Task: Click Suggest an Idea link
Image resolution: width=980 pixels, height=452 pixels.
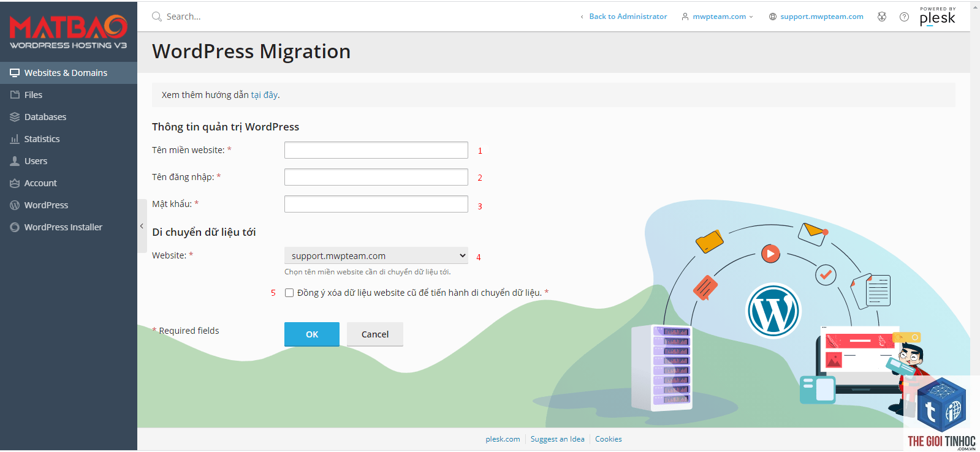Action: point(558,439)
